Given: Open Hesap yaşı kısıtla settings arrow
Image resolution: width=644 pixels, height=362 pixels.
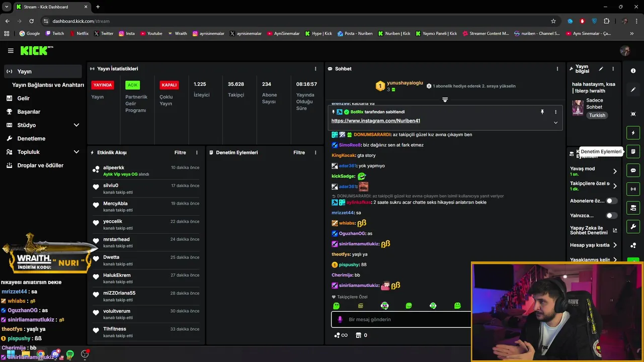Looking at the screenshot, I should [615, 245].
